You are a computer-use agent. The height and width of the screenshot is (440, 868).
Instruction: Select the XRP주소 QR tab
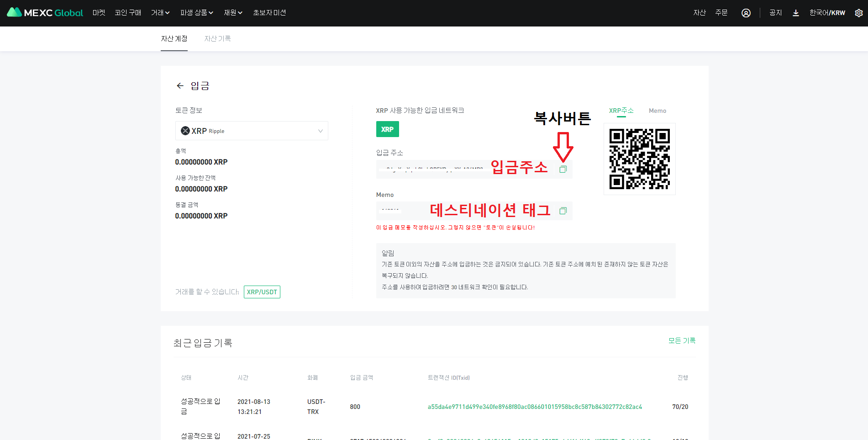pos(621,111)
